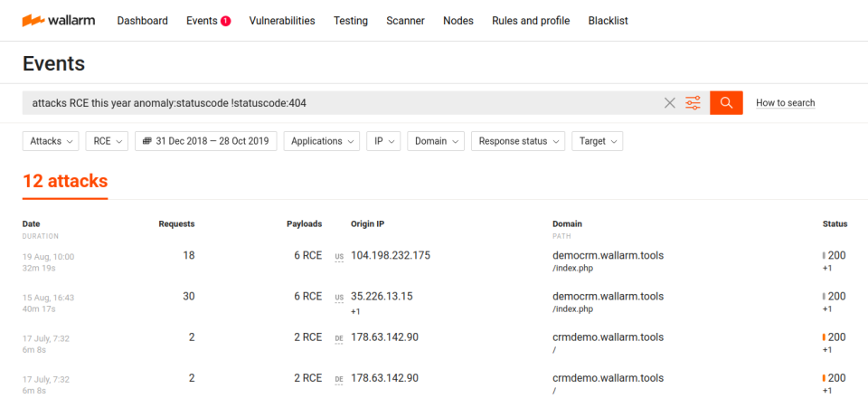Expand the Response status dropdown
868x408 pixels.
pyautogui.click(x=518, y=141)
